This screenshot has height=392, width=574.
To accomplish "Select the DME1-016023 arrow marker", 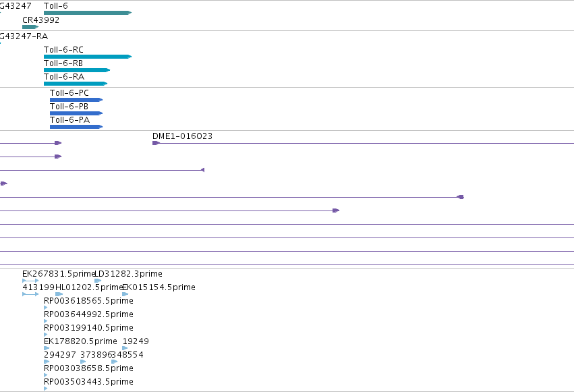I will 156,143.
